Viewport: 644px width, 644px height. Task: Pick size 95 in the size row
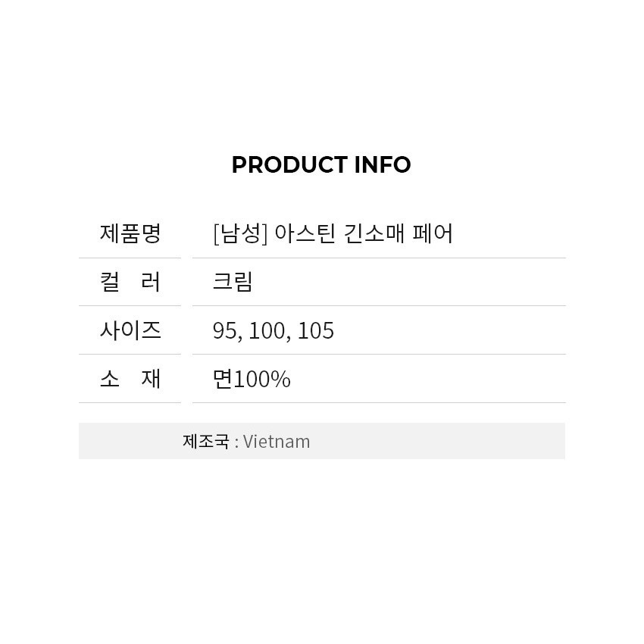pos(225,331)
